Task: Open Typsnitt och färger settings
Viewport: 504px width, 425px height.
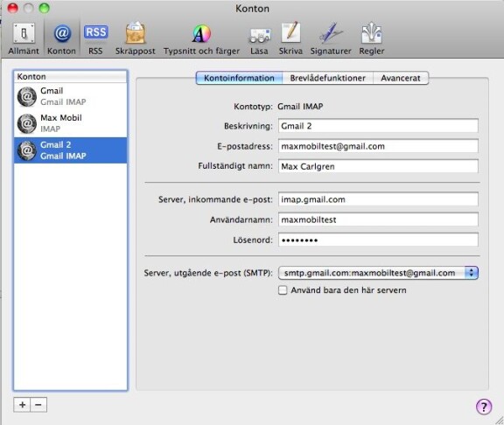Action: [201, 38]
